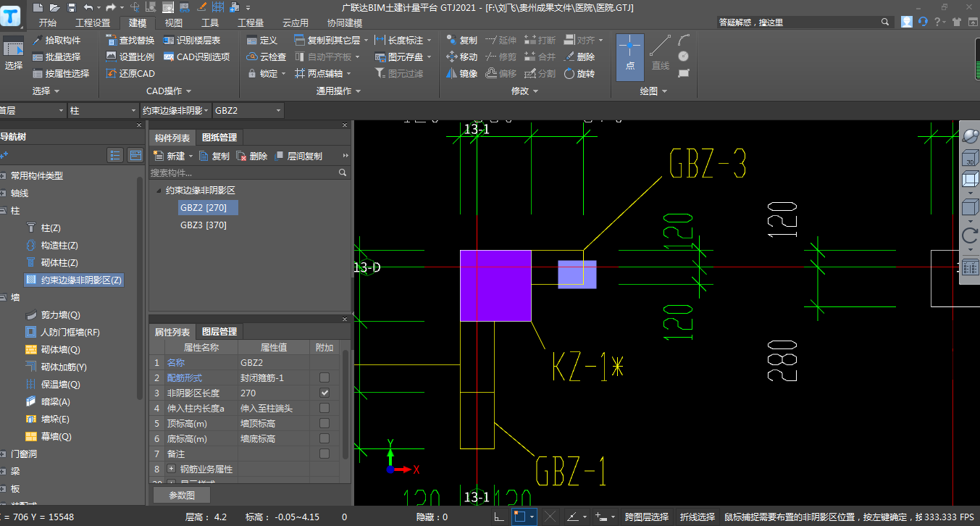Select the 拾取构件 picker tool
980x526 pixels.
tap(56, 40)
